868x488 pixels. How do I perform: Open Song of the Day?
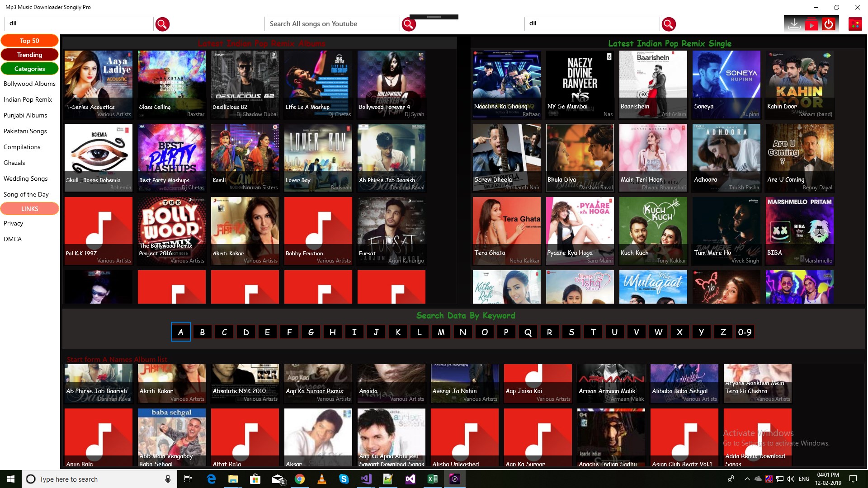(x=26, y=194)
